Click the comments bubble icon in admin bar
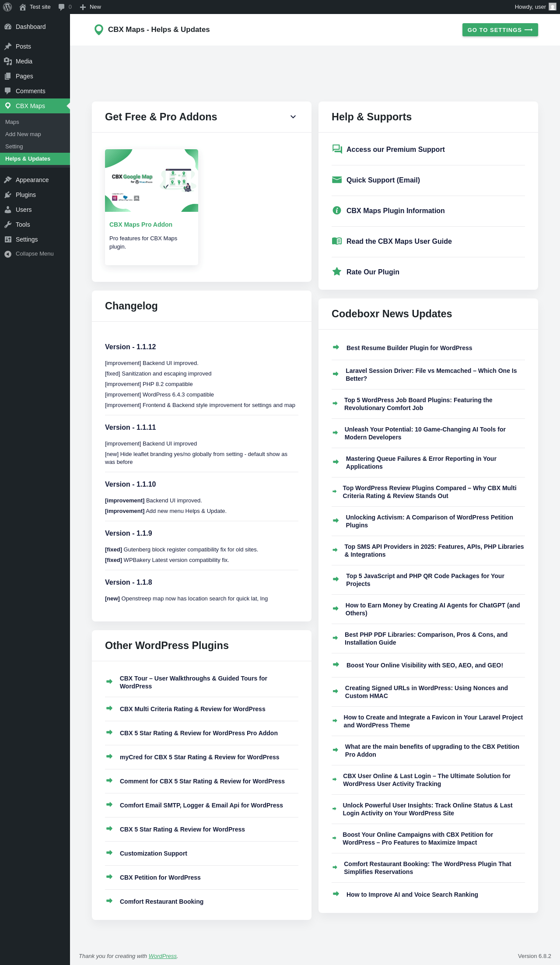The image size is (560, 965). tap(61, 7)
